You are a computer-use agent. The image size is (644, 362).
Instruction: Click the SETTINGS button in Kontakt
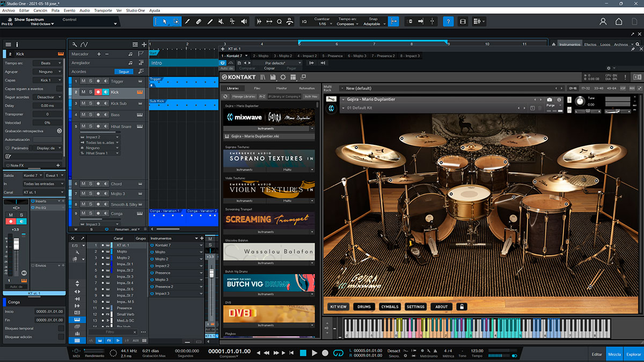tap(415, 307)
